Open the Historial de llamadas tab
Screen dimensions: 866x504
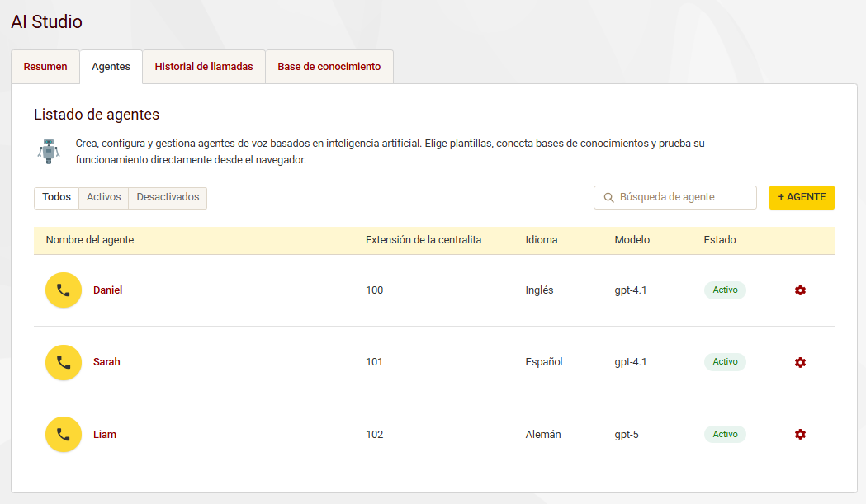pos(204,67)
